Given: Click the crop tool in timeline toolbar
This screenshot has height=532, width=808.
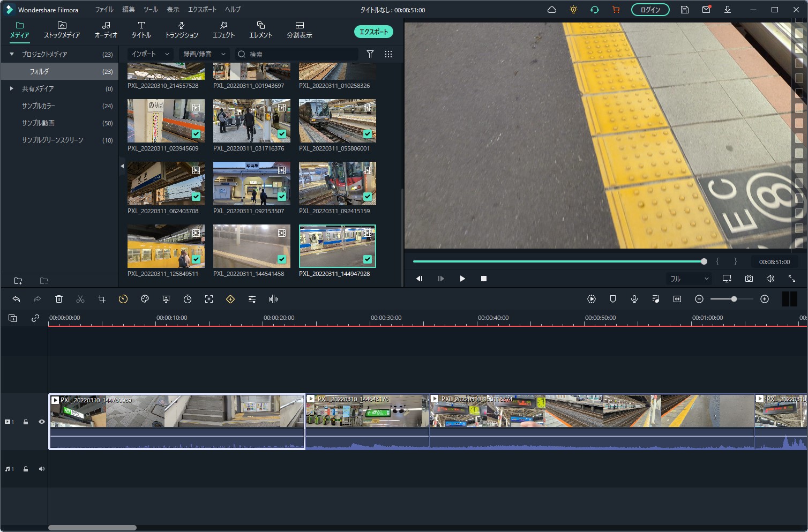Looking at the screenshot, I should pos(102,299).
